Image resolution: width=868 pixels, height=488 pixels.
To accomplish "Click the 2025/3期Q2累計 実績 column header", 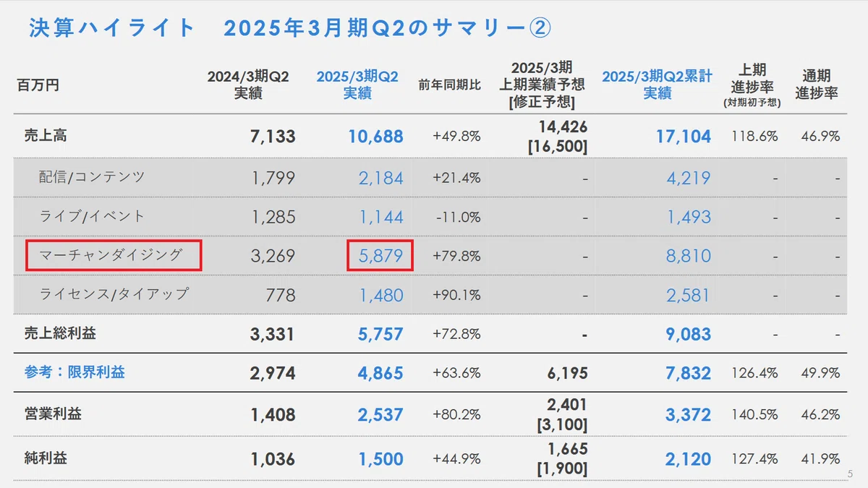I will click(x=657, y=85).
